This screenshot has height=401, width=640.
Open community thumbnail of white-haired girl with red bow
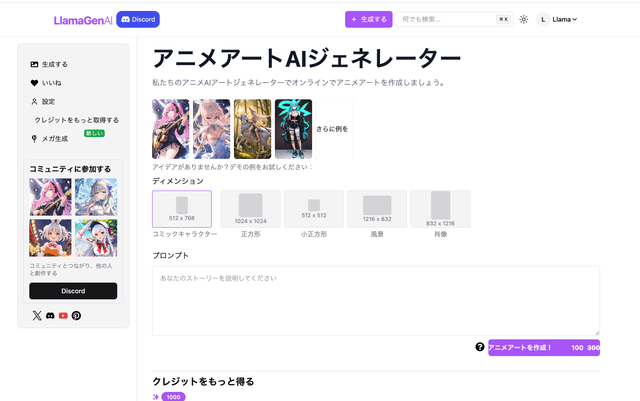tap(96, 238)
